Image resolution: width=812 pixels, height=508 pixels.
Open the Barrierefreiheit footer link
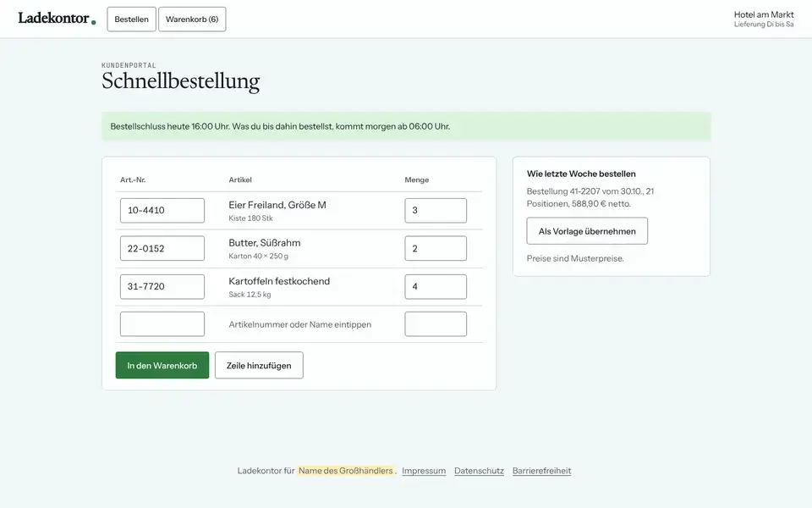[541, 471]
